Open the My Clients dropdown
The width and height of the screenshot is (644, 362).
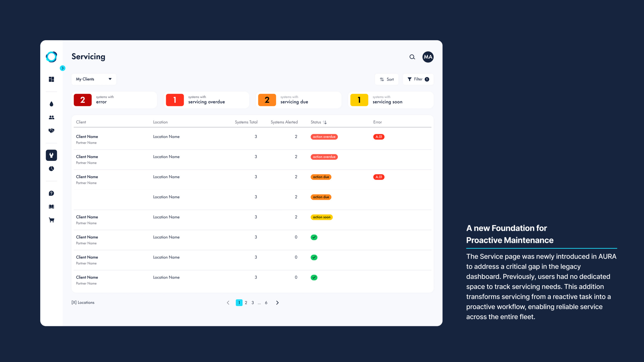[x=94, y=79]
